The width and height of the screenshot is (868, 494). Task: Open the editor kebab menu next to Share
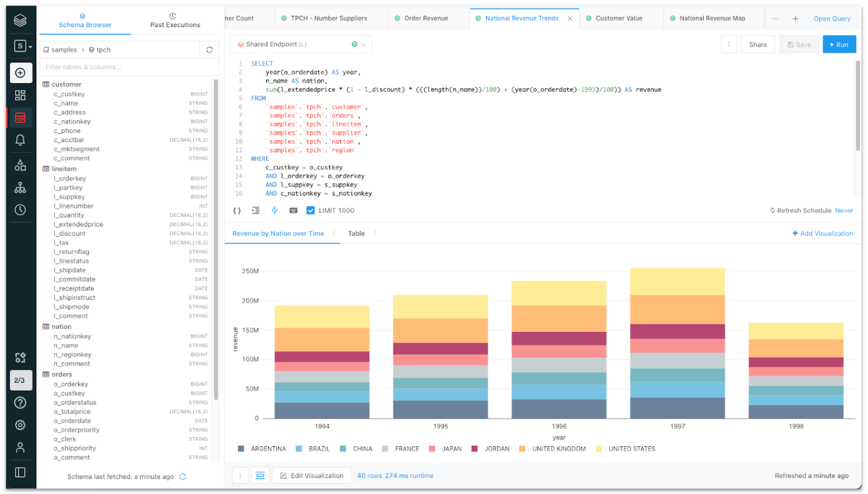point(729,44)
